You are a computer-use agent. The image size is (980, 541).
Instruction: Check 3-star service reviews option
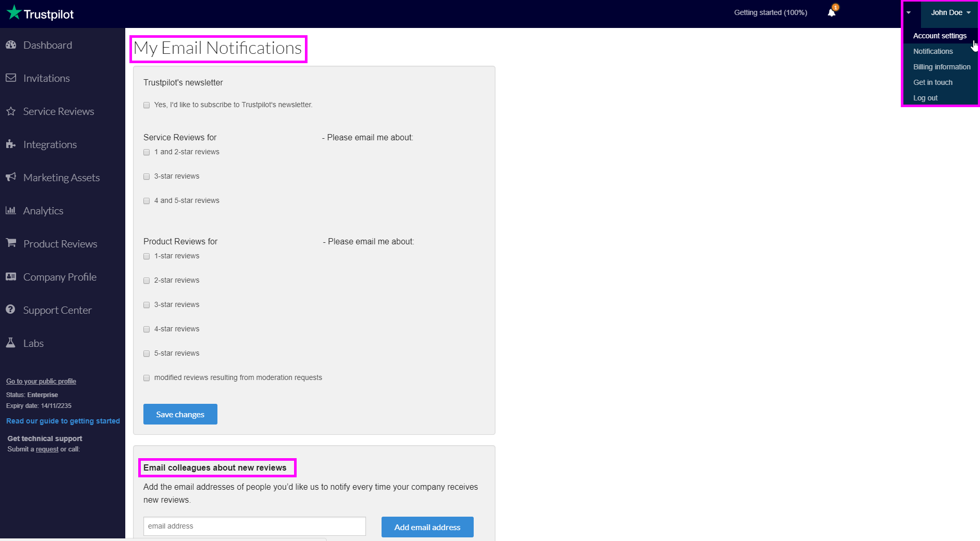click(147, 177)
